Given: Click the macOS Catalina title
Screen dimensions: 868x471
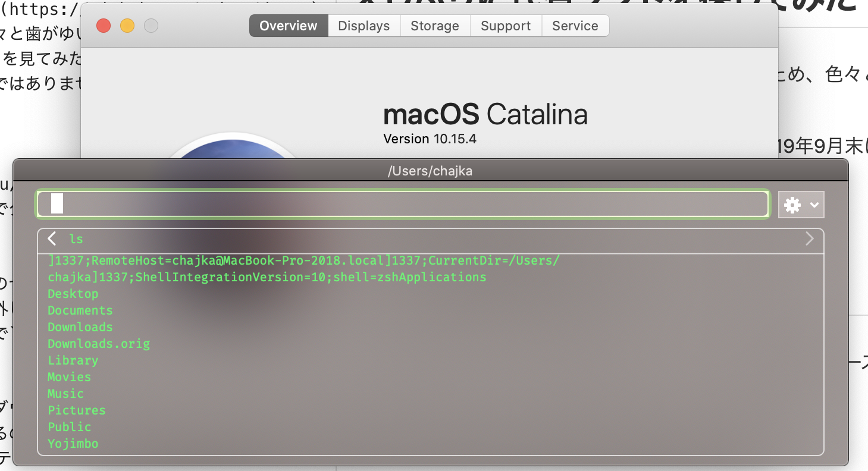Looking at the screenshot, I should [485, 114].
